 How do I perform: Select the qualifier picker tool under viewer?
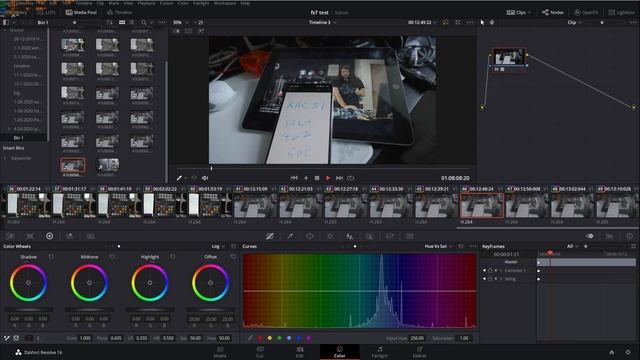point(179,178)
